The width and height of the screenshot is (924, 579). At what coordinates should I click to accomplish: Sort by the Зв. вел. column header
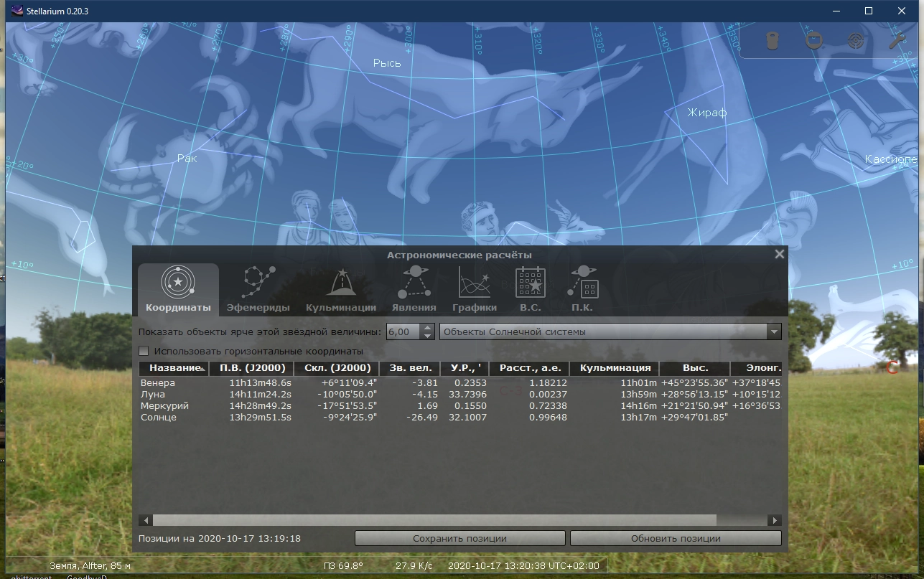point(410,368)
